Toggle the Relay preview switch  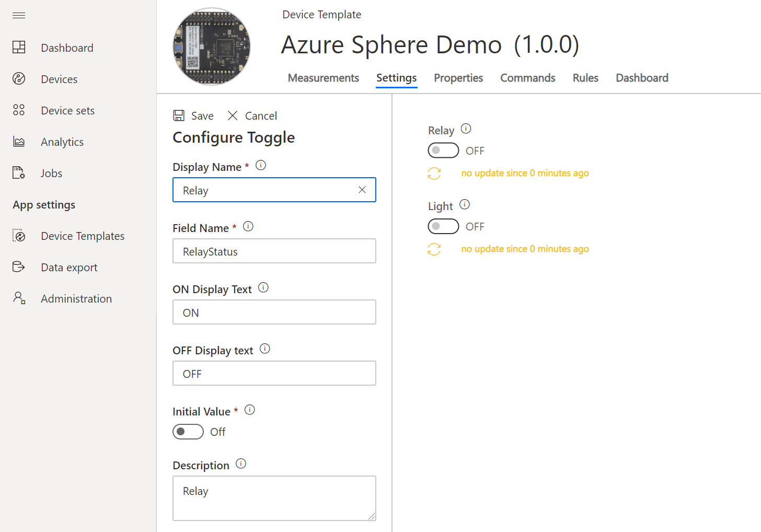pyautogui.click(x=443, y=151)
